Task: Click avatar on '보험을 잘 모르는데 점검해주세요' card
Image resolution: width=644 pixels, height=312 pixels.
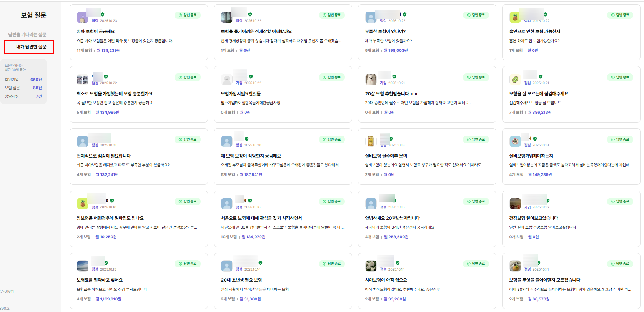Action: (515, 80)
